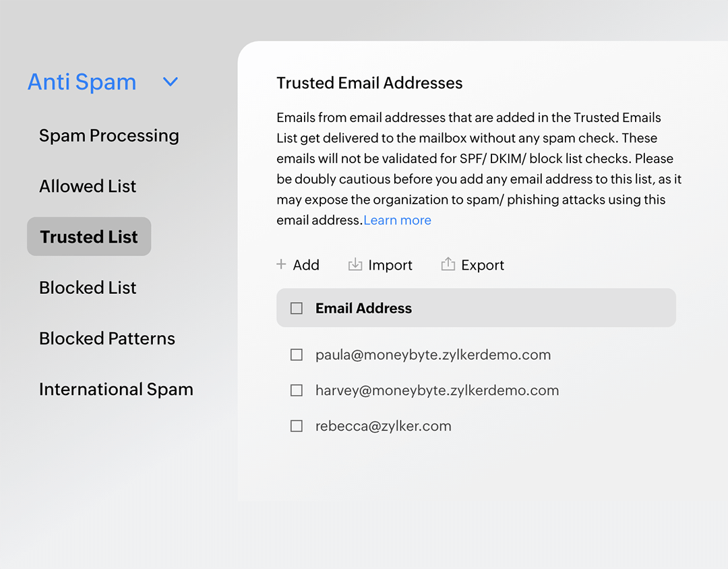Check the paula@moneybyte.zylkerdemo.com checkbox

[297, 355]
